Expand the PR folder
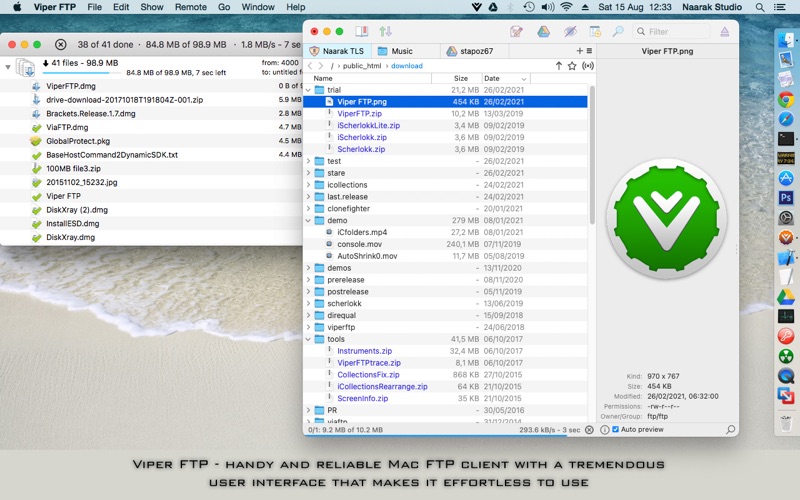The width and height of the screenshot is (800, 500). [x=308, y=410]
